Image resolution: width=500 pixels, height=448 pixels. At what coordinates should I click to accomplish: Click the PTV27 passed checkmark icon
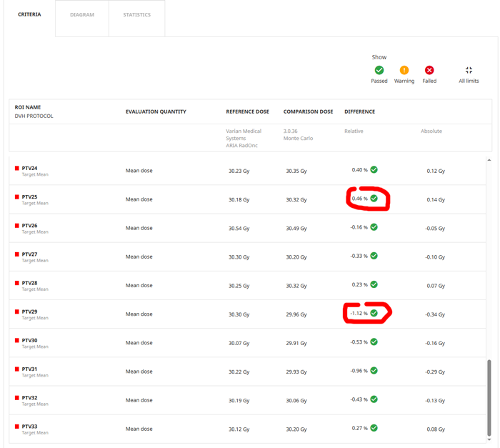pyautogui.click(x=374, y=256)
